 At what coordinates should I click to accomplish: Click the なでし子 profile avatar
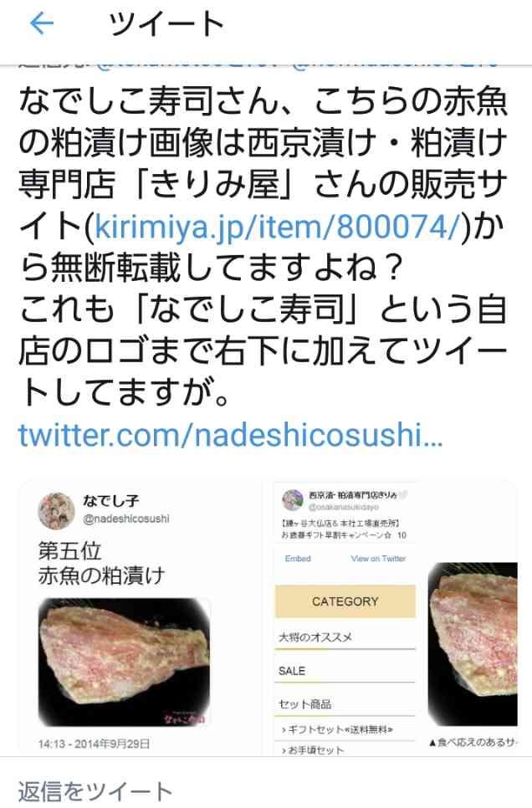[57, 510]
